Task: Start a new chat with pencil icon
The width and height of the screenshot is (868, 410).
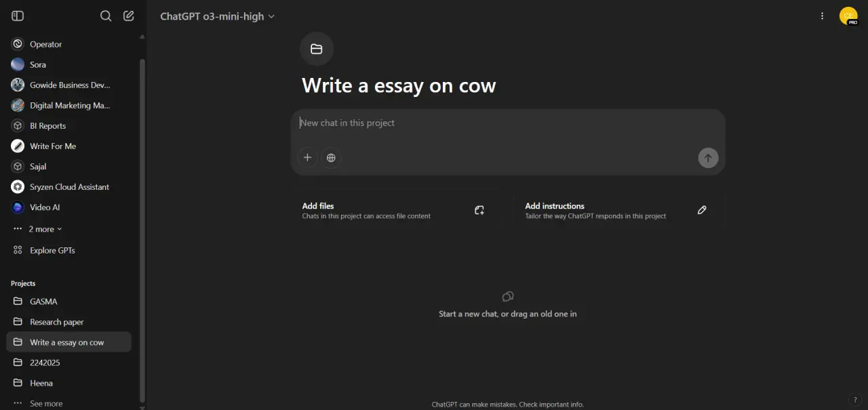Action: point(129,16)
